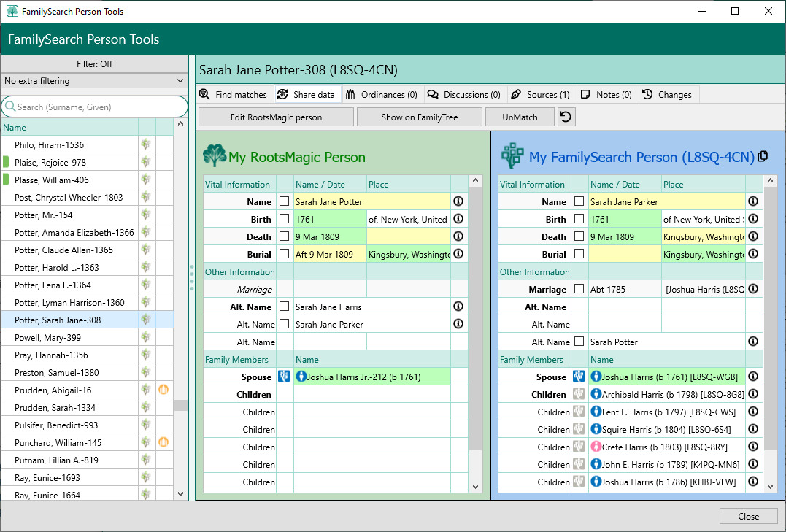Image resolution: width=786 pixels, height=532 pixels.
Task: Click tree icon next to Philo, Hiram-1536
Action: (x=146, y=145)
